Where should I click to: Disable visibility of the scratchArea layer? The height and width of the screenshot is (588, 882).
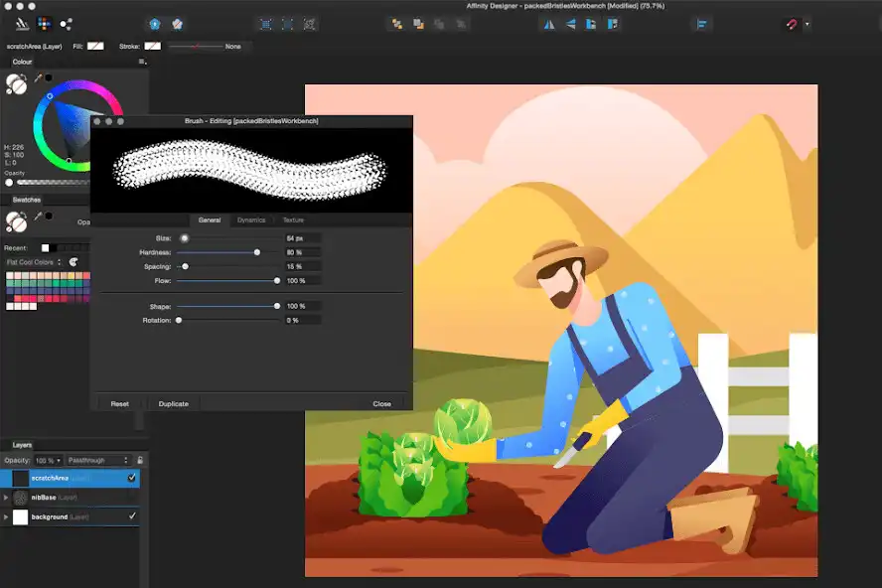[132, 478]
